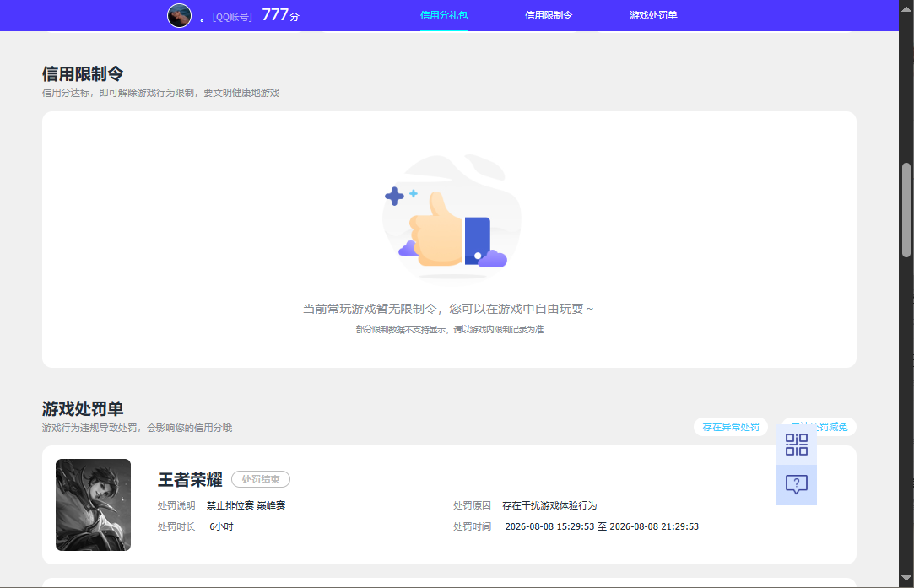914x588 pixels.
Task: Click the user avatar in the header
Action: point(180,16)
